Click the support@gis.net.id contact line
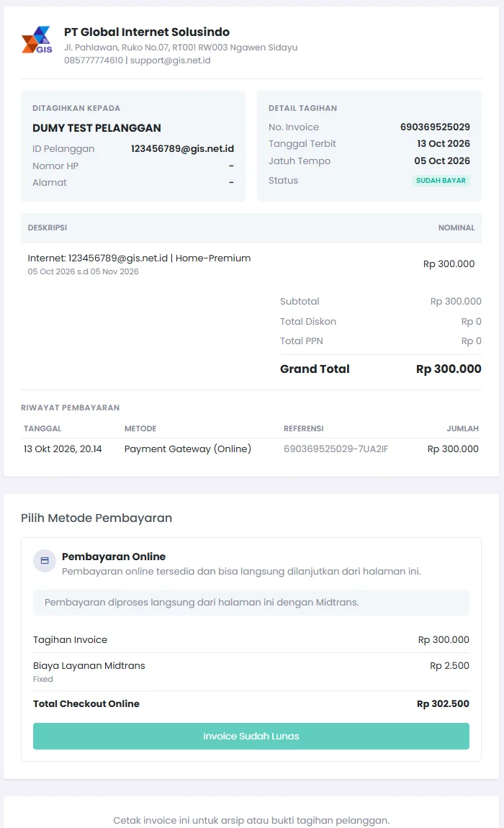This screenshot has height=828, width=504. pos(138,60)
